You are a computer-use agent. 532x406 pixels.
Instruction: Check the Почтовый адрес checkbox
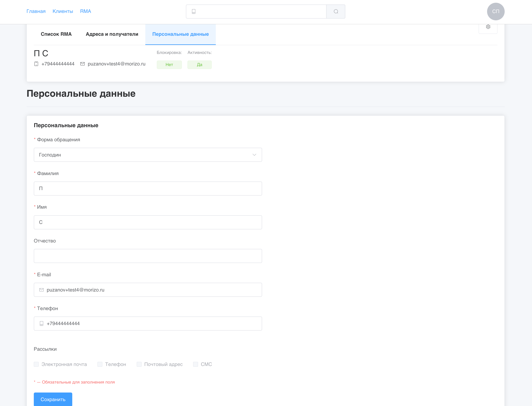[139, 364]
